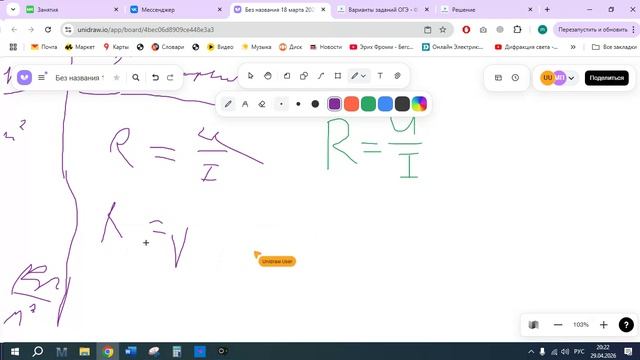This screenshot has height=360, width=640.
Task: Open Все закладки folder
Action: (x=614, y=47)
